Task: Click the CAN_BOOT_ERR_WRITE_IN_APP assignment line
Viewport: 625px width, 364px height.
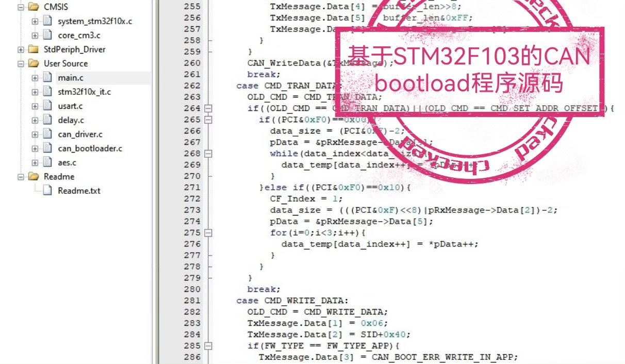Action: (388, 357)
